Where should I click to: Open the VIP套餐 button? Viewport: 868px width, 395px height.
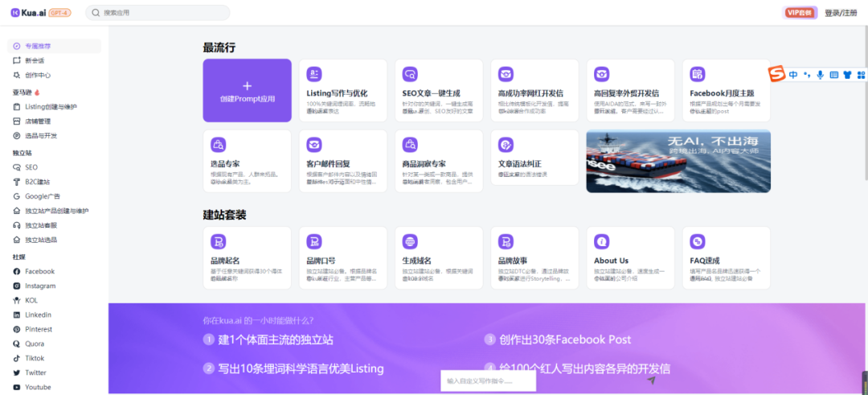800,13
